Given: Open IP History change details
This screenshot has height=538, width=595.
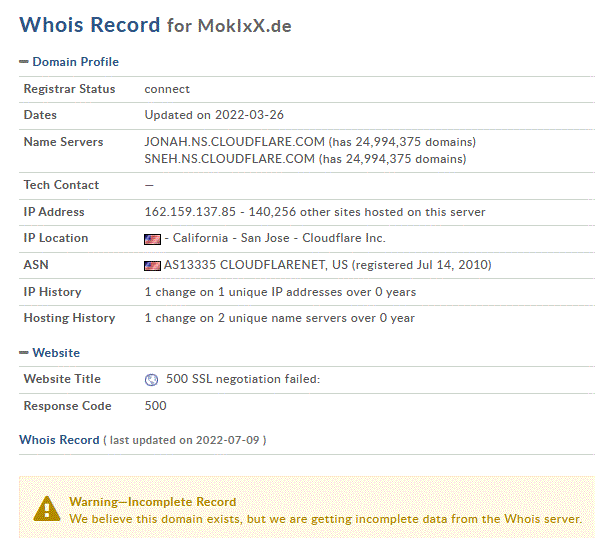Looking at the screenshot, I should coord(280,292).
